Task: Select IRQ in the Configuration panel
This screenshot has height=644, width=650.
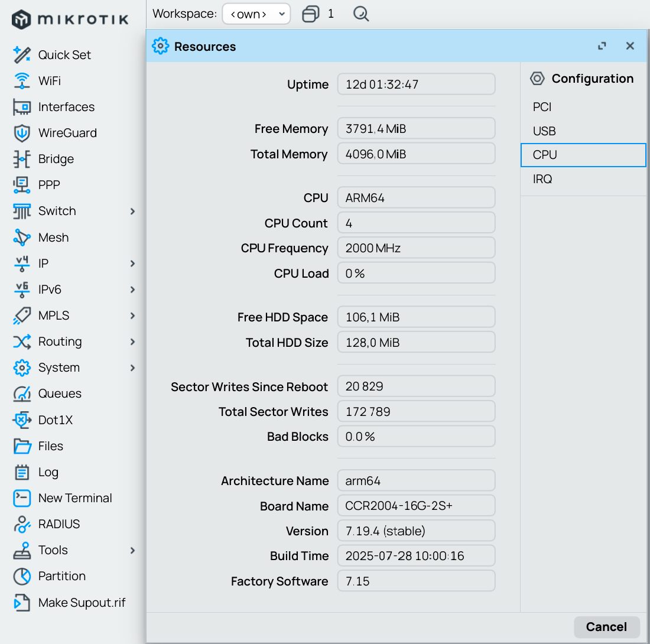Action: click(x=541, y=179)
